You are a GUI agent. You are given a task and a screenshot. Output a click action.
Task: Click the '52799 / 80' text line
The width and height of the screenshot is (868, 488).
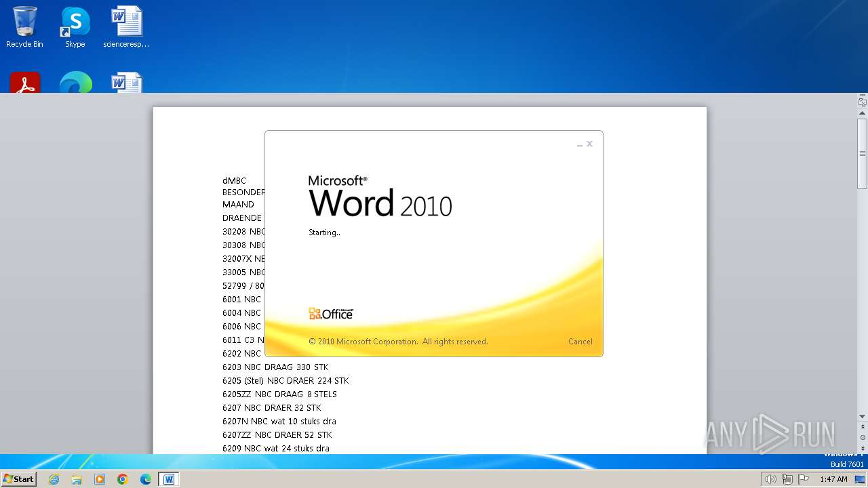[x=243, y=285]
